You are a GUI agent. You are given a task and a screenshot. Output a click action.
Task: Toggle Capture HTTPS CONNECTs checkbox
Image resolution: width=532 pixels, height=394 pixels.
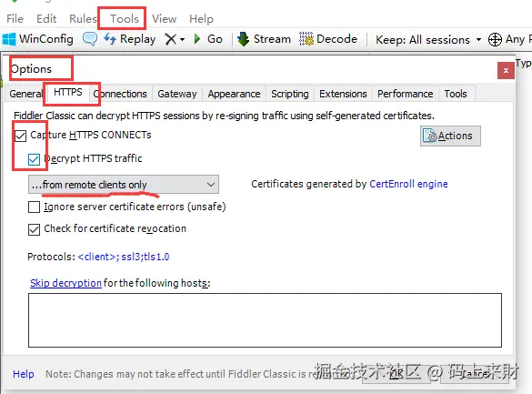pyautogui.click(x=20, y=136)
